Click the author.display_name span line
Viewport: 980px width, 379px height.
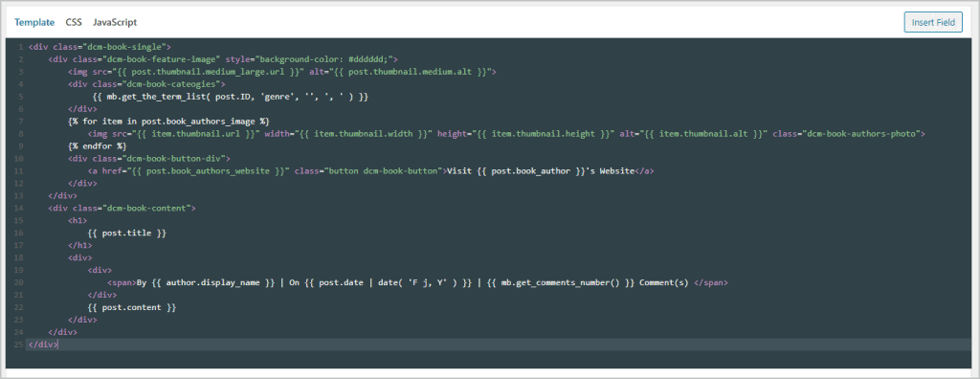(x=418, y=282)
